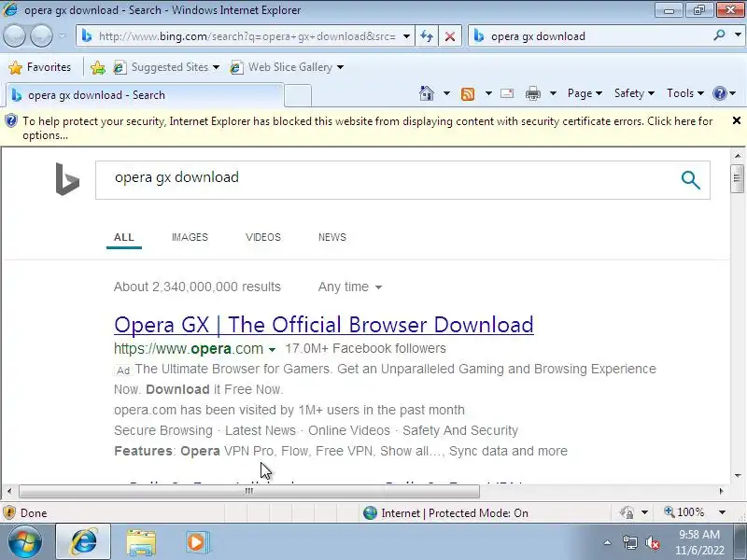The height and width of the screenshot is (560, 747).
Task: Expand the arrow next to www.opera.com
Action: pos(272,349)
